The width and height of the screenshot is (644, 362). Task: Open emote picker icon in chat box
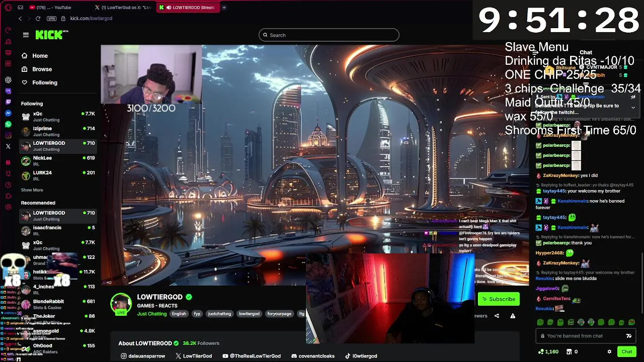(x=629, y=336)
